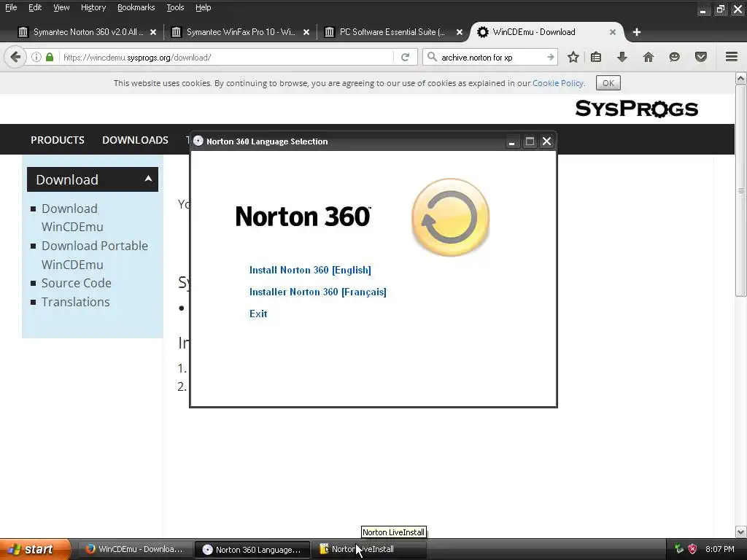This screenshot has width=747, height=560.
Task: Bookmark this page with star icon
Action: (x=573, y=57)
